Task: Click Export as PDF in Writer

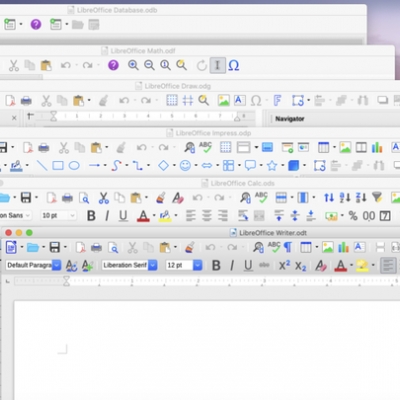Action: coord(80,248)
